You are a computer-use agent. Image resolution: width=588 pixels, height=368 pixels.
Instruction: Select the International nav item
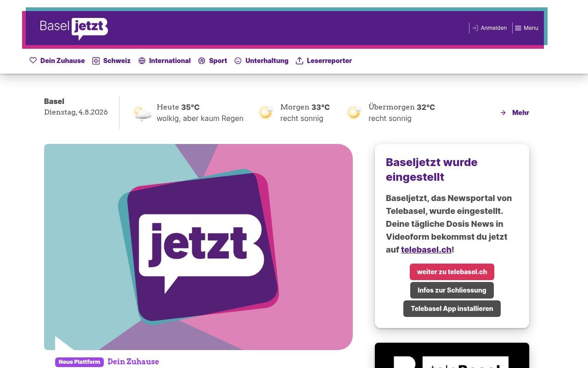[170, 61]
